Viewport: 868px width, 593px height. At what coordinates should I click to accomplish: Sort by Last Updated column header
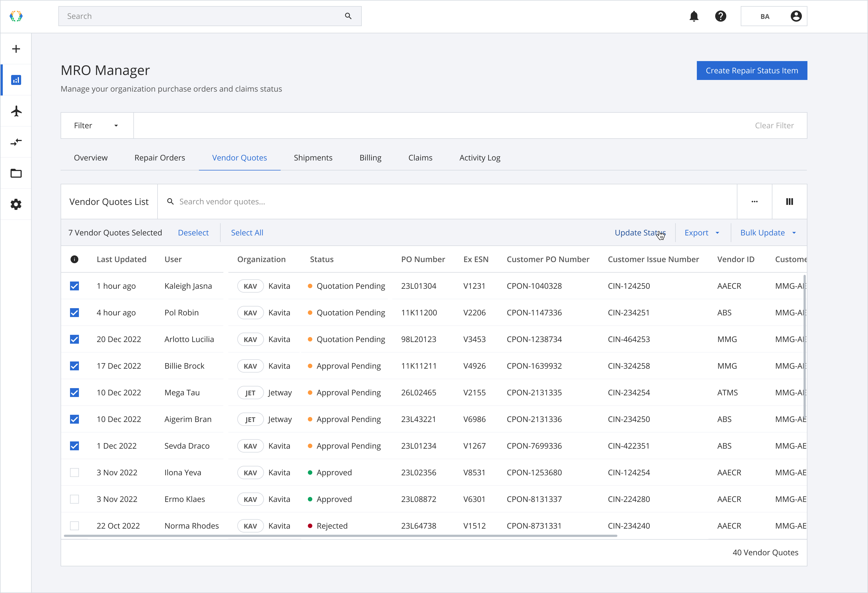[x=121, y=259]
